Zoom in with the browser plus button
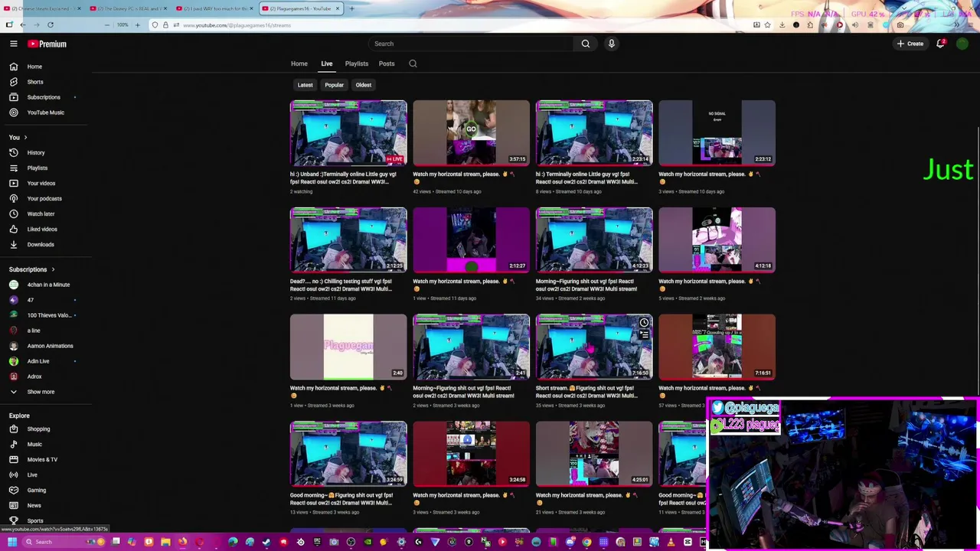Screen dimensions: 980x551 tap(137, 24)
